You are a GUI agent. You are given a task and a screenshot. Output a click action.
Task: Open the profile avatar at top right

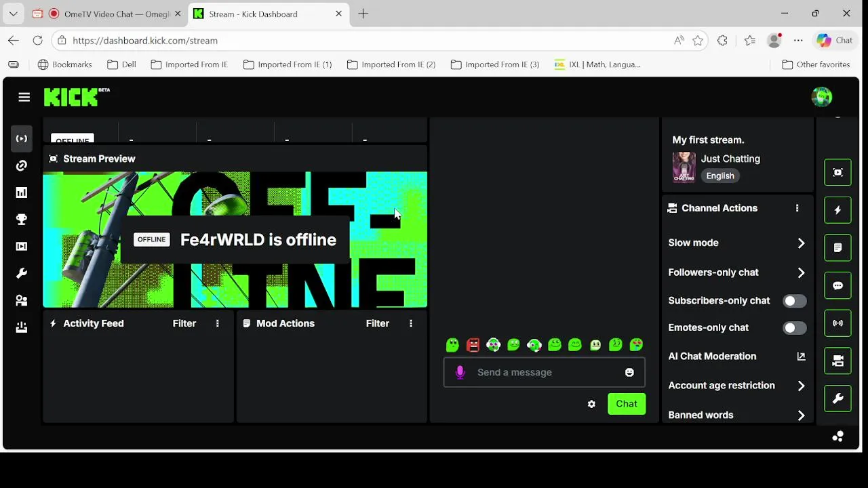822,97
